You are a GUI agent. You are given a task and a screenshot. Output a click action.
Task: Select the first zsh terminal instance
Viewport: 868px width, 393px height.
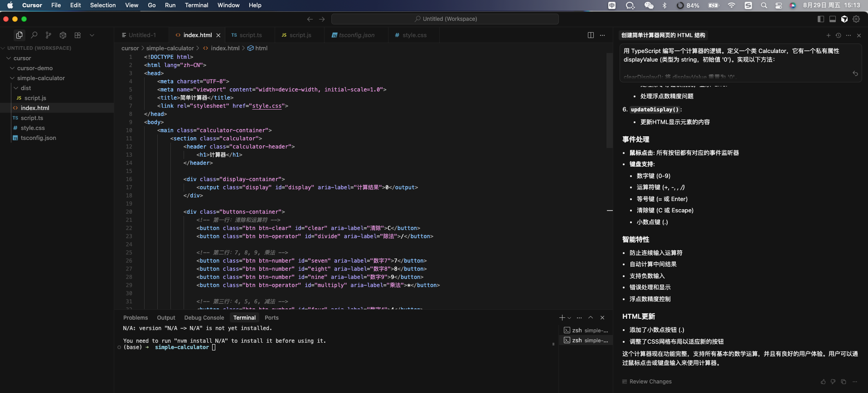(586, 330)
